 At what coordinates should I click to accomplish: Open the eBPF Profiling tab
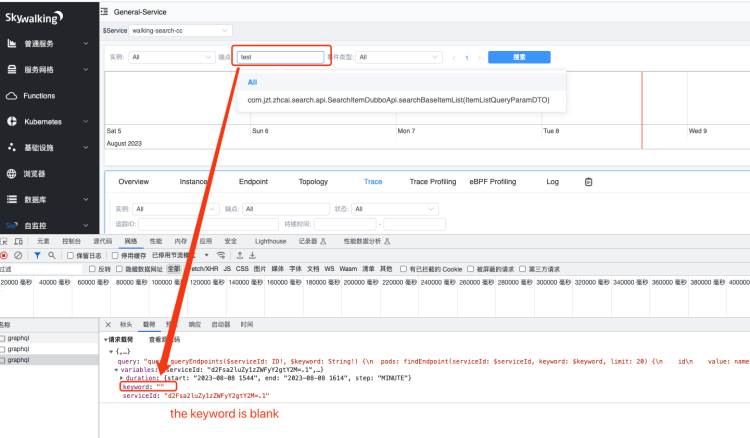492,182
